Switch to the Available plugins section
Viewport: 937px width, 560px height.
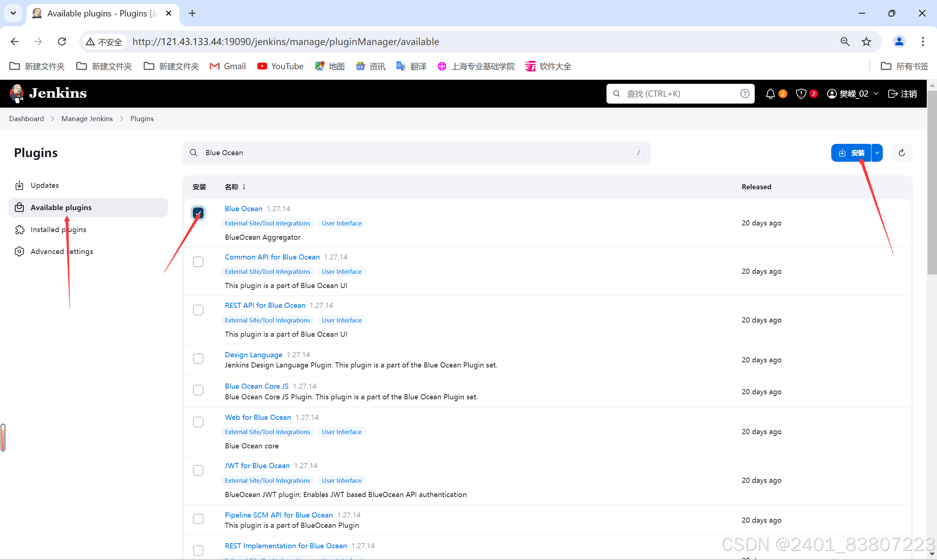click(x=61, y=207)
